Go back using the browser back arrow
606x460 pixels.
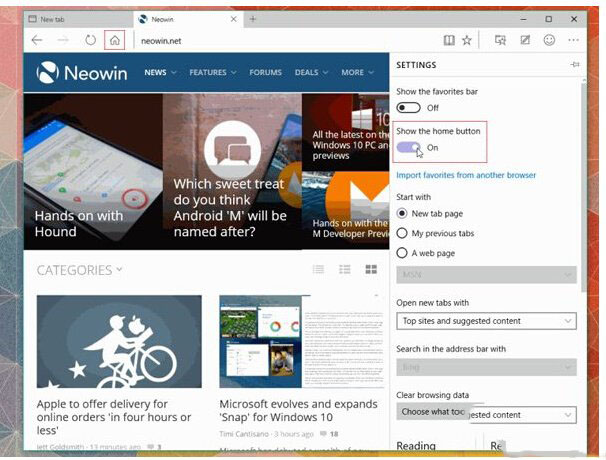(x=37, y=40)
